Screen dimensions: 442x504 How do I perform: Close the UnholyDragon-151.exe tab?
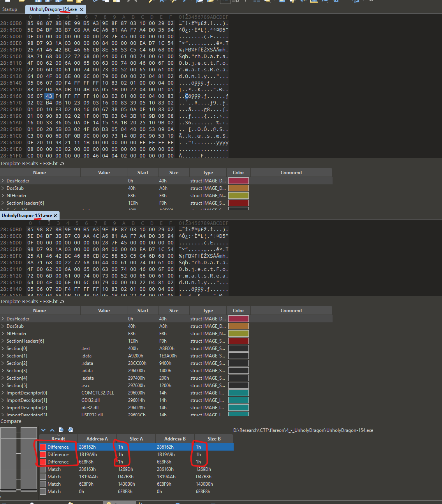(x=55, y=216)
